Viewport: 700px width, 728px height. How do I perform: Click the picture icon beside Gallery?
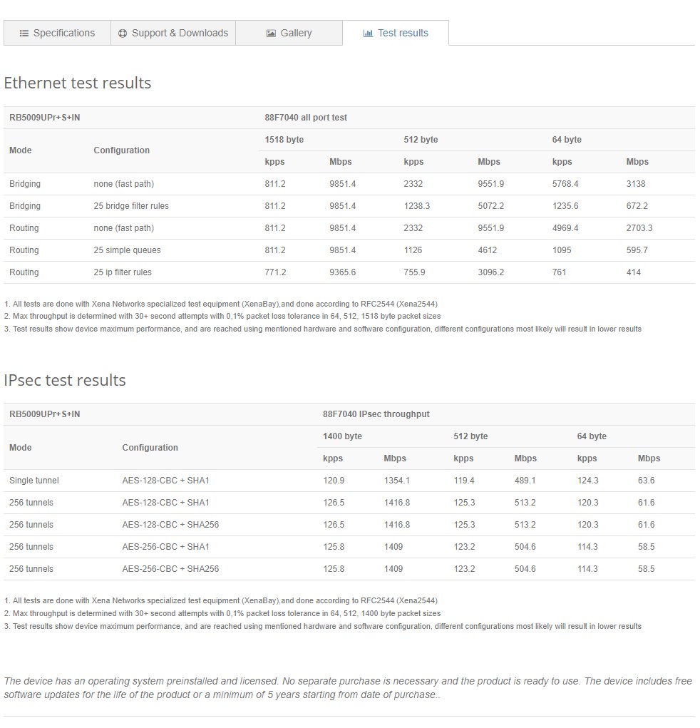271,34
